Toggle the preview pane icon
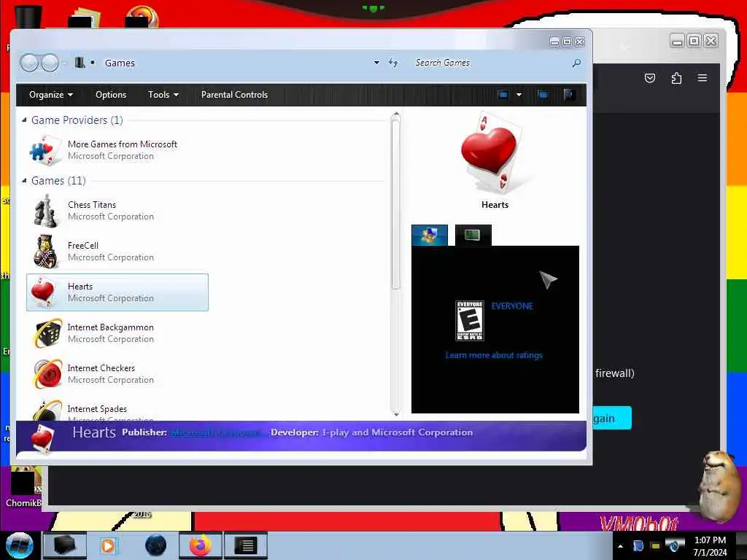Image resolution: width=747 pixels, height=560 pixels. click(543, 95)
